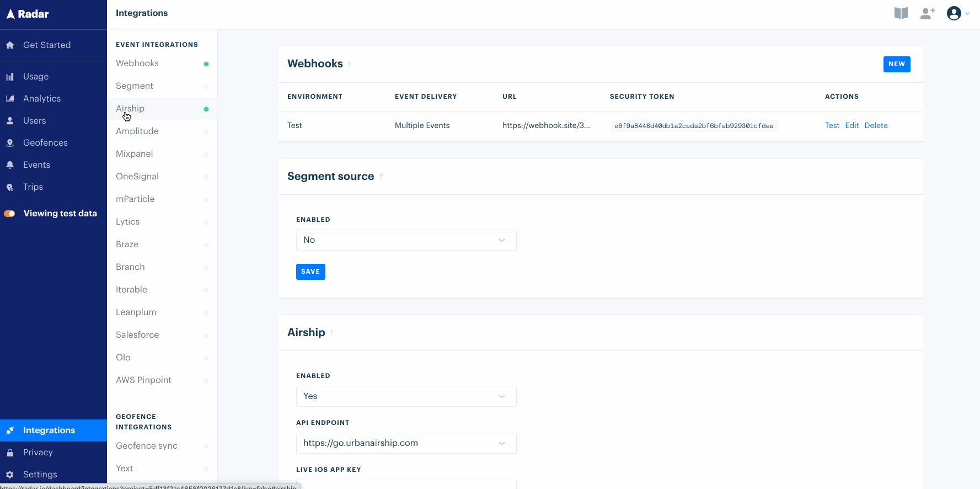The width and height of the screenshot is (980, 489).
Task: Expand the account menu chevron
Action: click(967, 14)
